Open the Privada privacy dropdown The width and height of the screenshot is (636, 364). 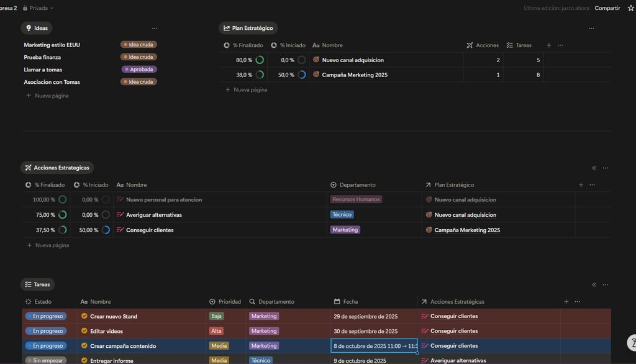pyautogui.click(x=38, y=8)
